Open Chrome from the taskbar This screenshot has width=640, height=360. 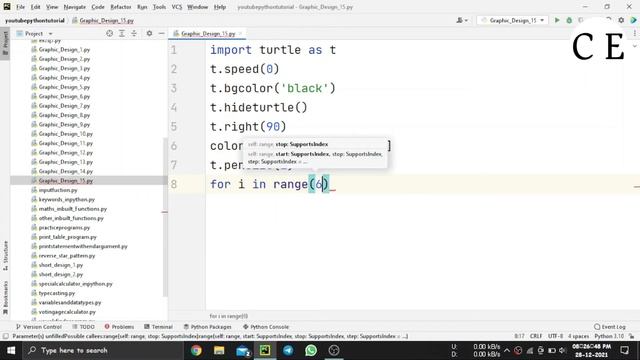tap(196, 351)
